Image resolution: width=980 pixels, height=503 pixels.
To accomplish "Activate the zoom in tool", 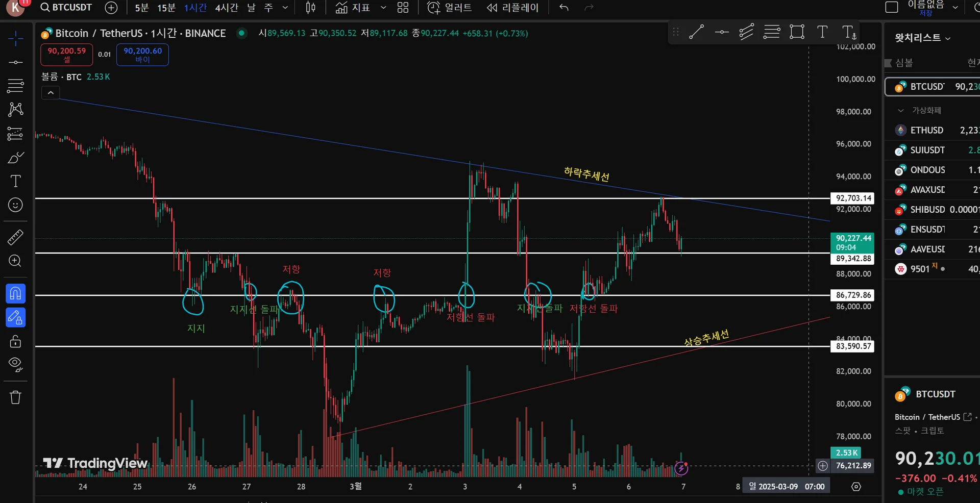I will (x=15, y=261).
